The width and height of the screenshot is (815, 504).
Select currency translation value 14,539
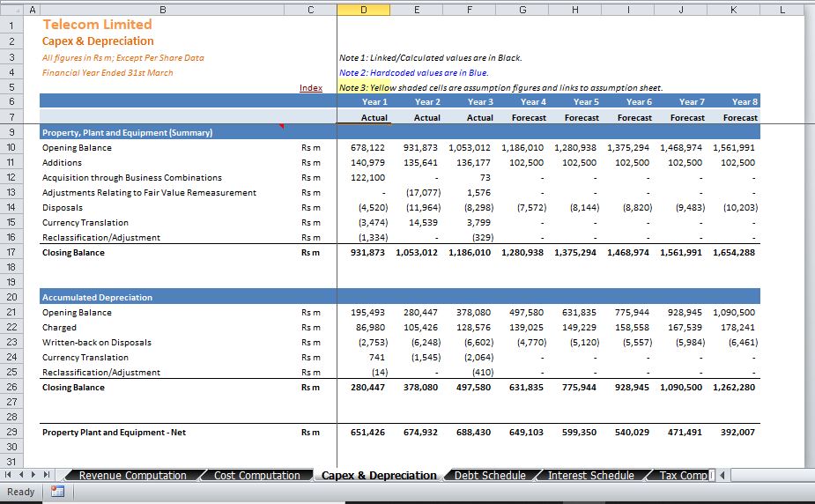point(423,222)
